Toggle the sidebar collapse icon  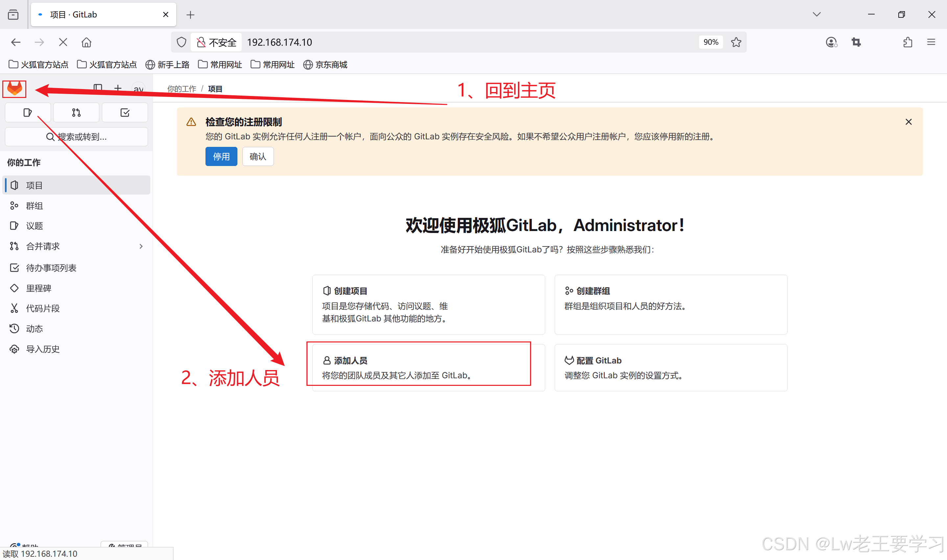pos(98,88)
